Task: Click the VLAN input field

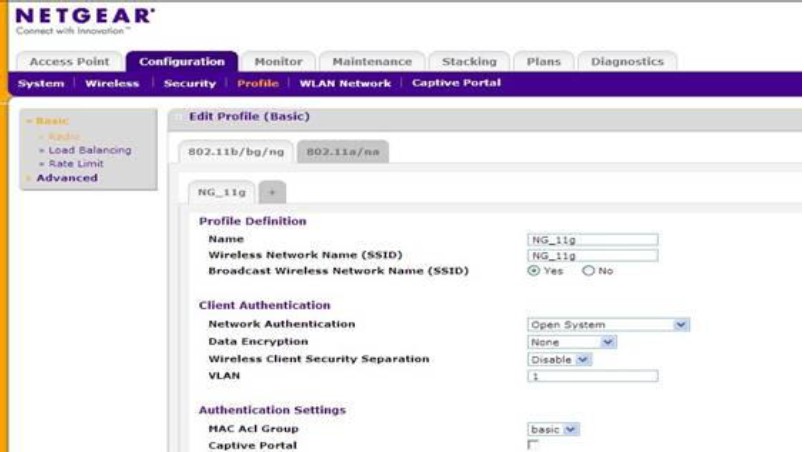Action: click(592, 376)
